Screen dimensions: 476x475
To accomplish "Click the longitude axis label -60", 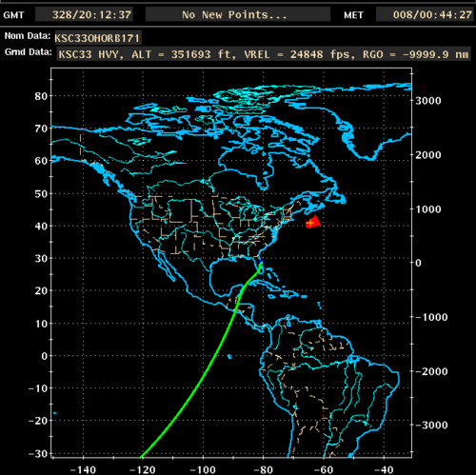I will pyautogui.click(x=323, y=470).
